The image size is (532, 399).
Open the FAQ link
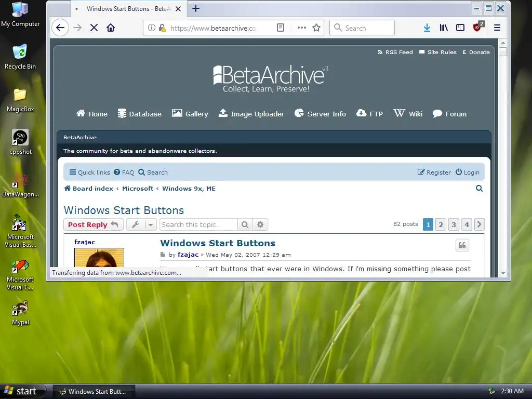click(x=124, y=172)
